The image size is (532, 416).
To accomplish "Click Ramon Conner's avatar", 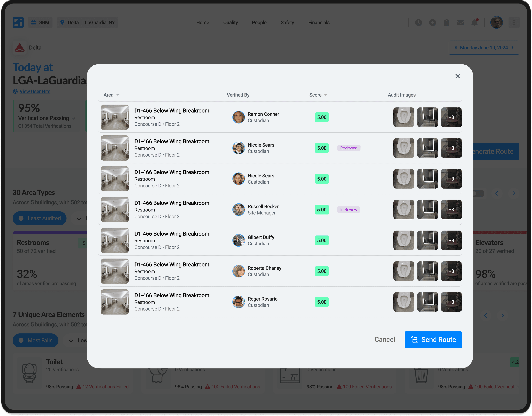I will [238, 117].
